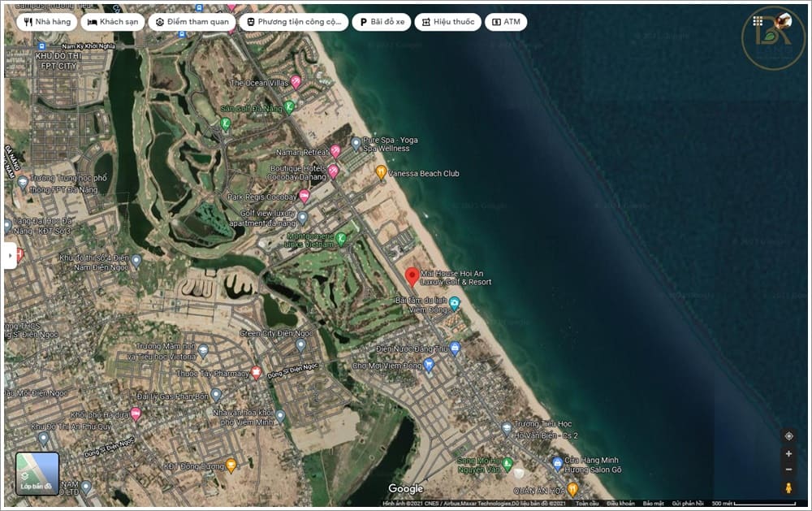Switch map type via Lớp bản đồ thumbnail
This screenshot has height=511, width=812.
37,473
